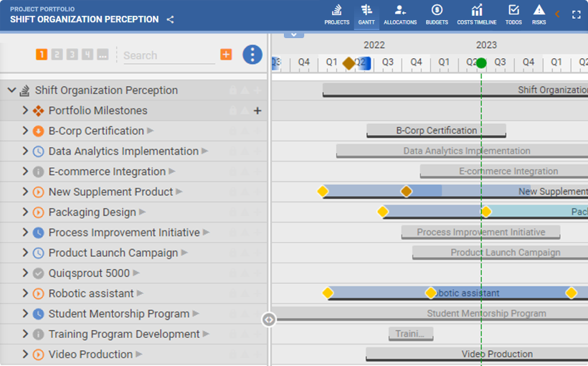This screenshot has height=366, width=588.
Task: Click Quiqsprout 5000 grey checkmark icon
Action: [38, 273]
